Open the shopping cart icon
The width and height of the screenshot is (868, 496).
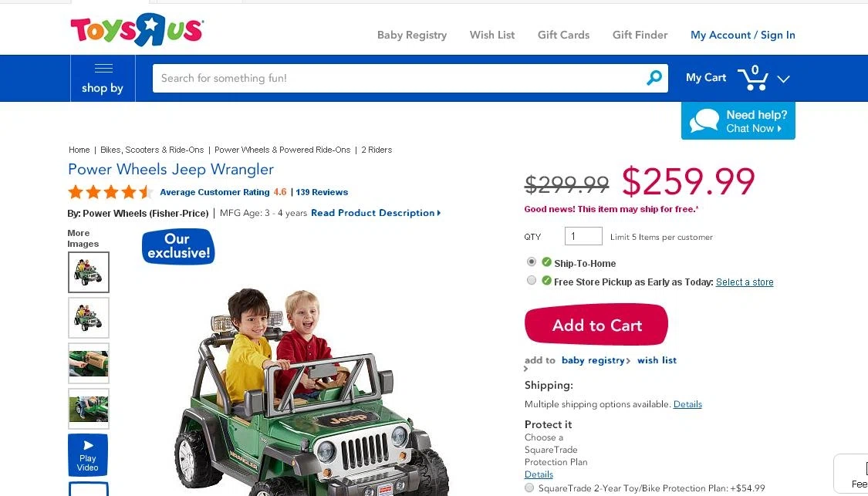753,78
